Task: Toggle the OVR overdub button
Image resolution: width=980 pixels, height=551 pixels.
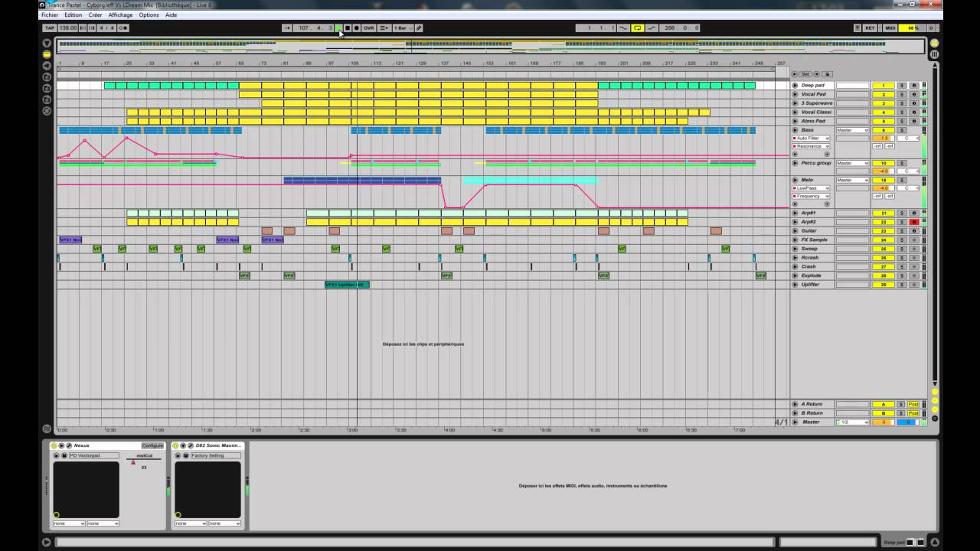Action: 369,28
